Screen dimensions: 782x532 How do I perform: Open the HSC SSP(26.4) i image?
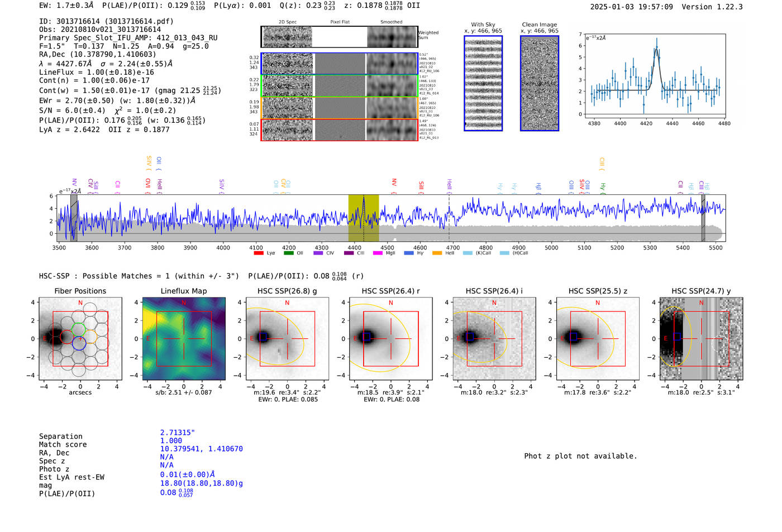pyautogui.click(x=494, y=339)
